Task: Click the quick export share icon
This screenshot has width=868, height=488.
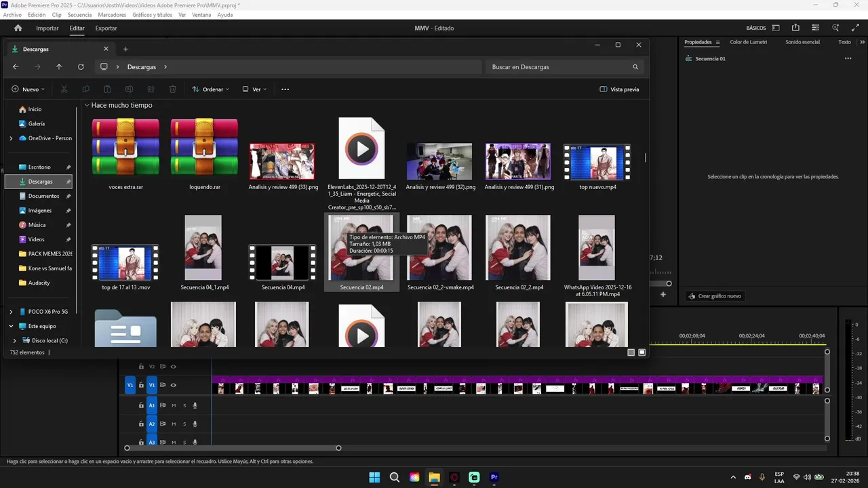Action: click(795, 28)
